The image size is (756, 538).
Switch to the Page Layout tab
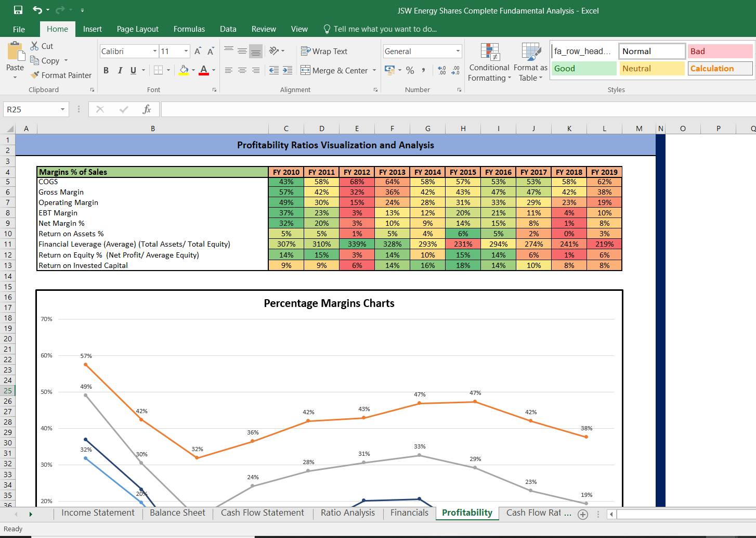138,29
